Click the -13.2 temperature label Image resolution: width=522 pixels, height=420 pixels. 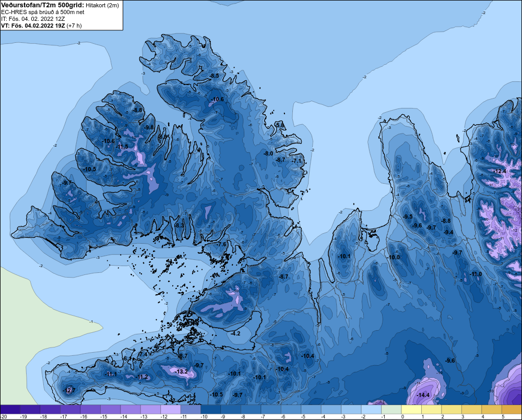(x=182, y=371)
